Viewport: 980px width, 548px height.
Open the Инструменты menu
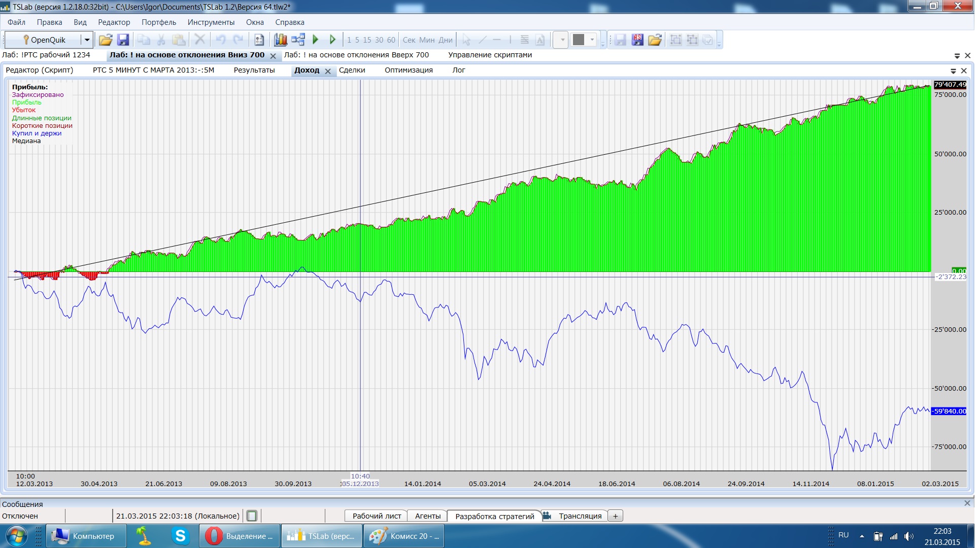(211, 22)
